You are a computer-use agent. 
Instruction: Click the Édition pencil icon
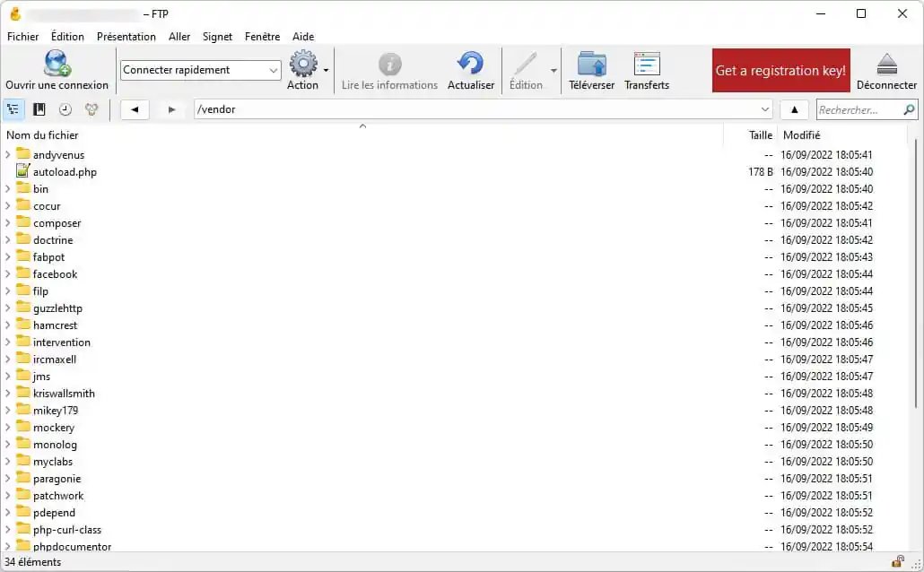(x=525, y=64)
